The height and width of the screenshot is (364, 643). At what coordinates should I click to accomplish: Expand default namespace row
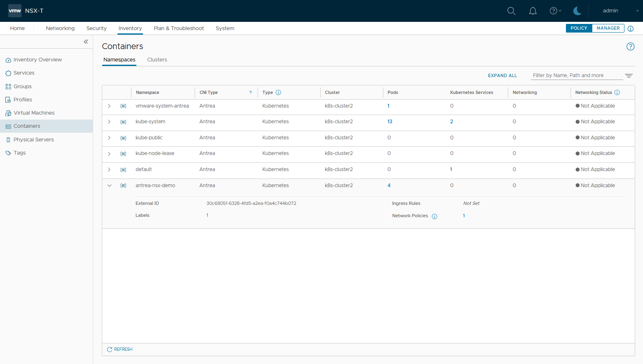[109, 169]
